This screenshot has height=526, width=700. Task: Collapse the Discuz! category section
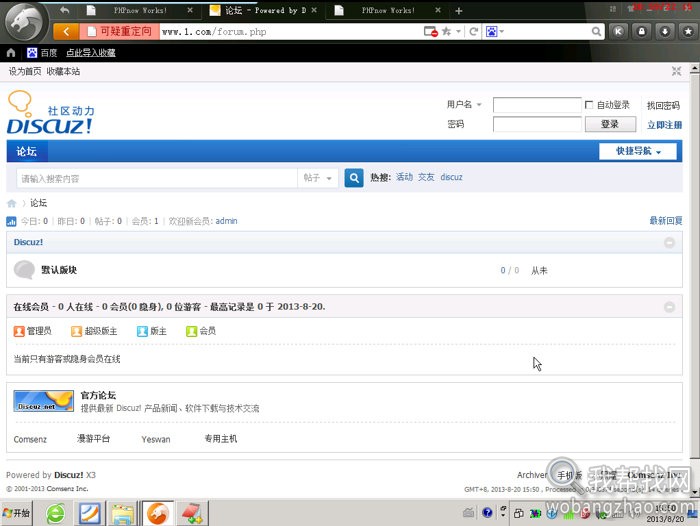point(669,242)
